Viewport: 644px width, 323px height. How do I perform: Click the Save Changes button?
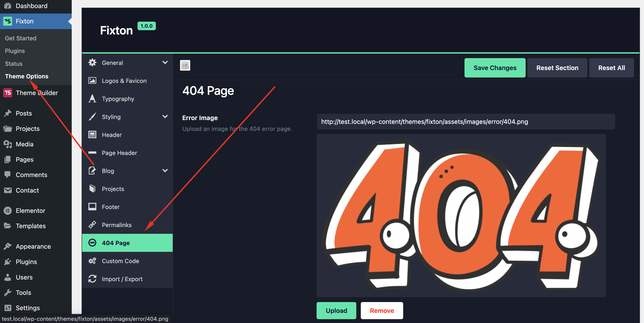pos(495,68)
